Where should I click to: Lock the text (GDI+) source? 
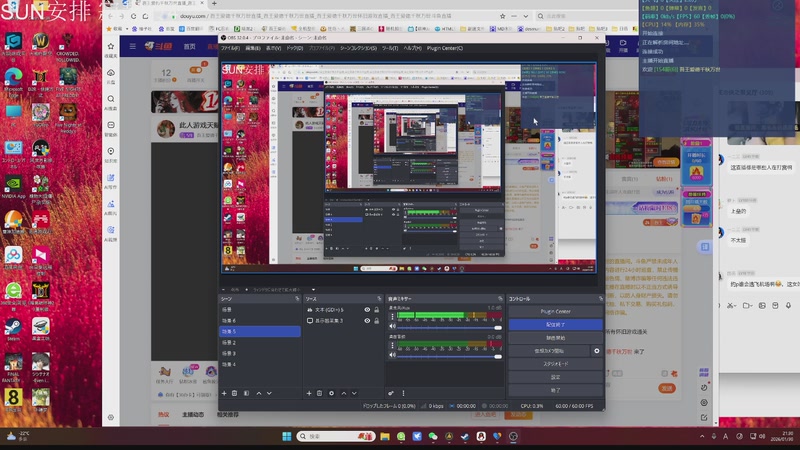[377, 310]
